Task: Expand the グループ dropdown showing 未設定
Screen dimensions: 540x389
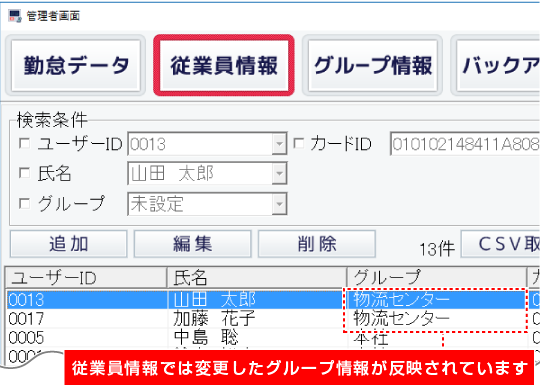Action: [279, 204]
